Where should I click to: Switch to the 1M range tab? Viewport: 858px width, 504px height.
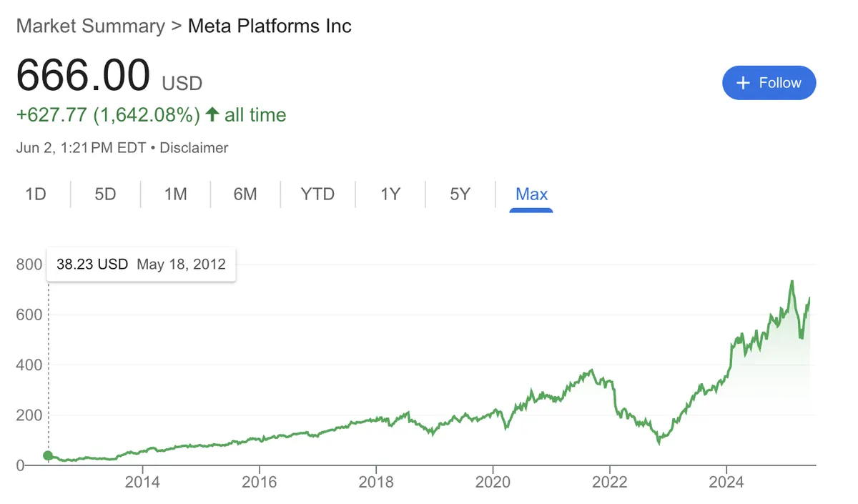click(175, 194)
